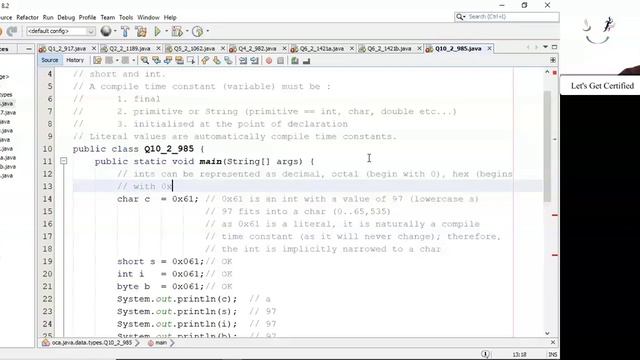The height and width of the screenshot is (360, 640).
Task: Click the Last Edit icon in editor toolbar
Action: pos(97,60)
